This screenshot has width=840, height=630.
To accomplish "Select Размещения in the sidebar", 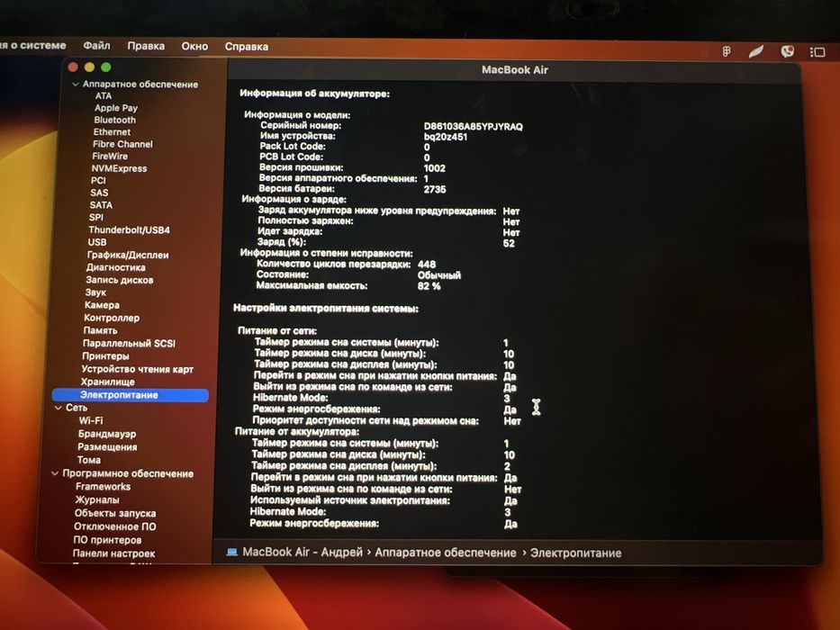I will 107,446.
